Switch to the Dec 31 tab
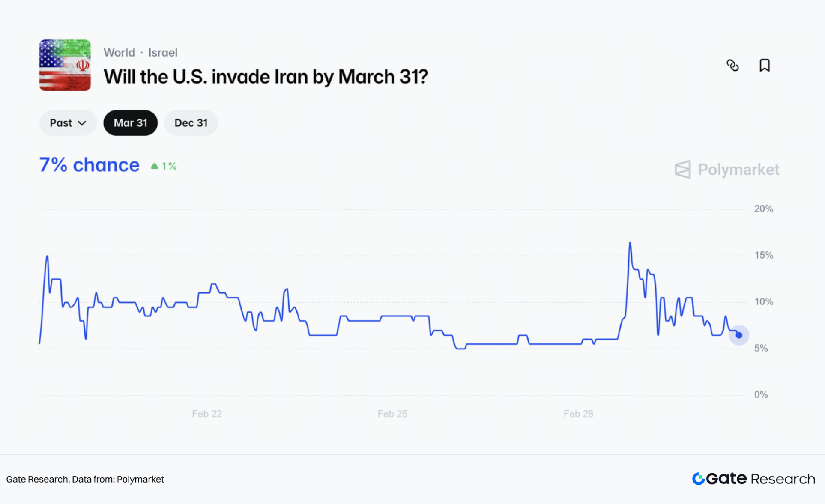This screenshot has width=825, height=504. click(191, 123)
